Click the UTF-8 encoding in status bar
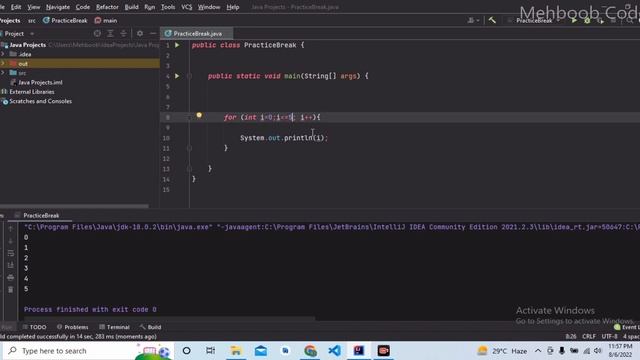This screenshot has height=360, width=640. click(x=609, y=336)
